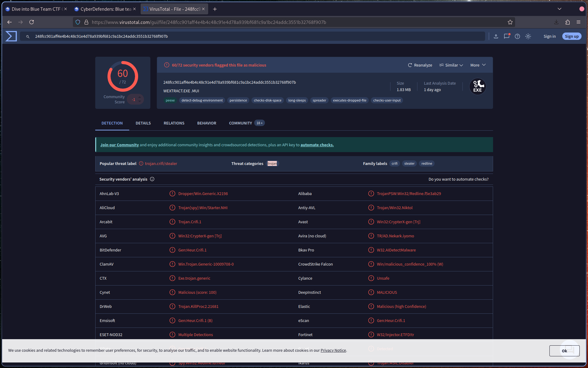Accept cookies with the Ok button
Image resolution: width=588 pixels, height=368 pixels.
click(x=564, y=351)
